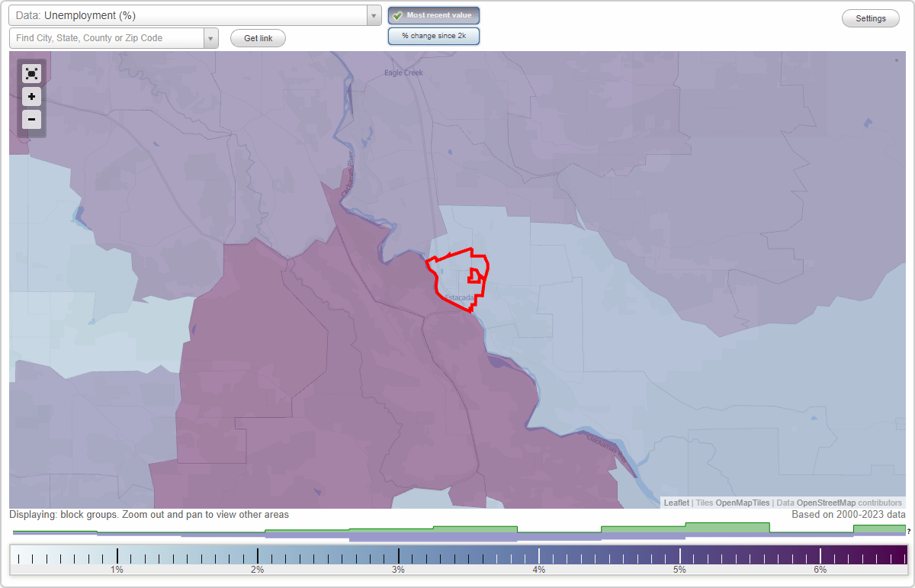This screenshot has width=915, height=588.
Task: Enable the '% change since 2k' view
Action: click(433, 35)
